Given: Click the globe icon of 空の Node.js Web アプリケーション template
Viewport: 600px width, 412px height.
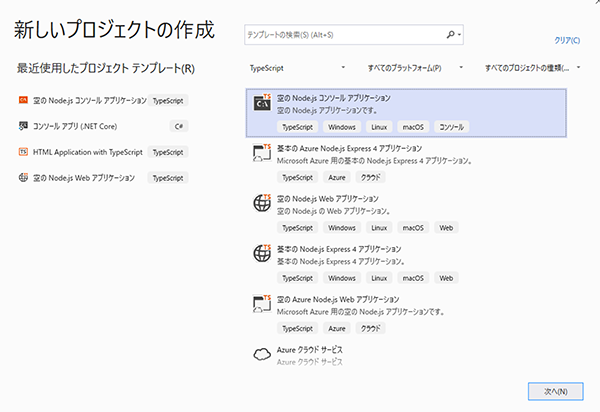Looking at the screenshot, I should coord(262,203).
